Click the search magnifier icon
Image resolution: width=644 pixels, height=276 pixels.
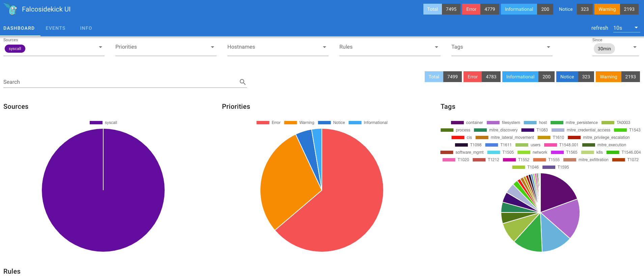click(243, 82)
